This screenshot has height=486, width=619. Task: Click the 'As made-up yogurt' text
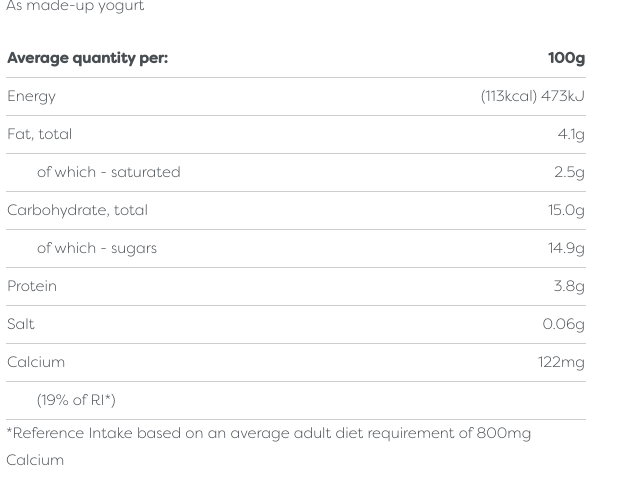tap(75, 6)
